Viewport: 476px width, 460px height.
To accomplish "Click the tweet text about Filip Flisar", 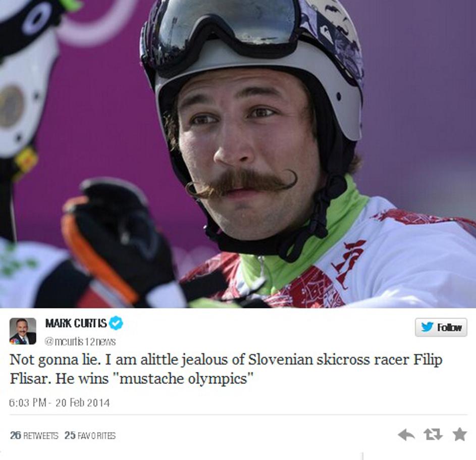I will (x=226, y=369).
